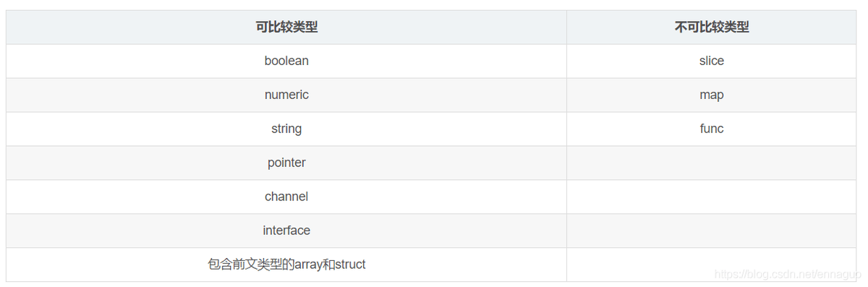
Task: Select the pointer cell
Action: (x=286, y=163)
